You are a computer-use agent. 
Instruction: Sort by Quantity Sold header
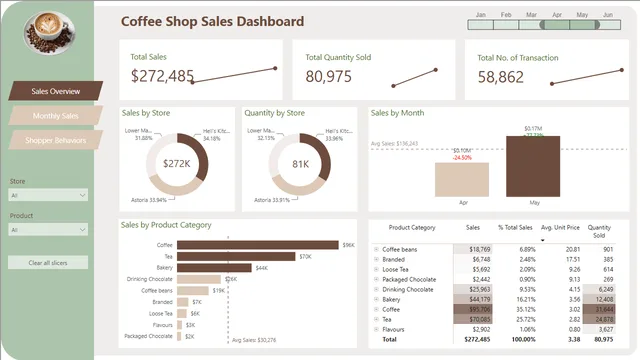click(599, 231)
